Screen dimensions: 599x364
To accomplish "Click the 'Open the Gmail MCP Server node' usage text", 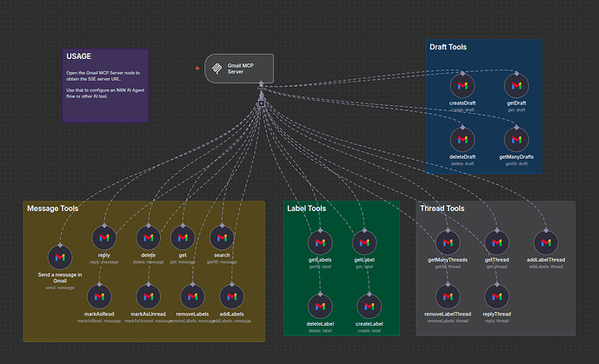I will tap(103, 76).
